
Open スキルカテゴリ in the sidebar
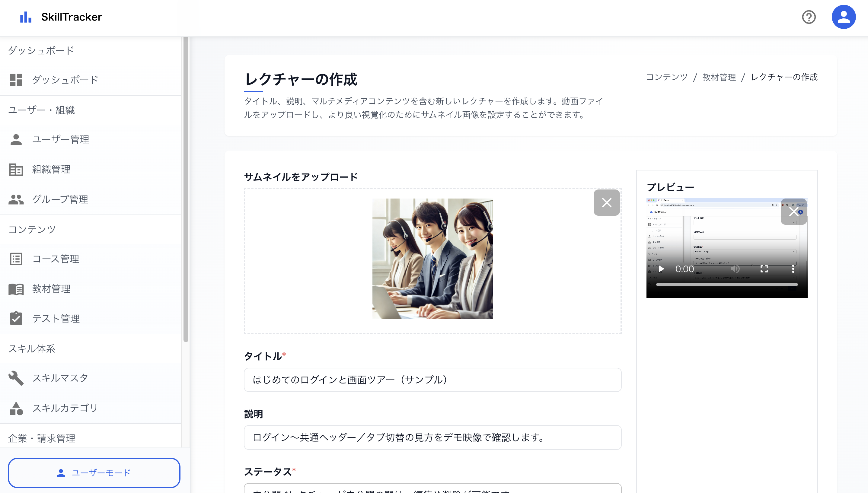pos(65,408)
